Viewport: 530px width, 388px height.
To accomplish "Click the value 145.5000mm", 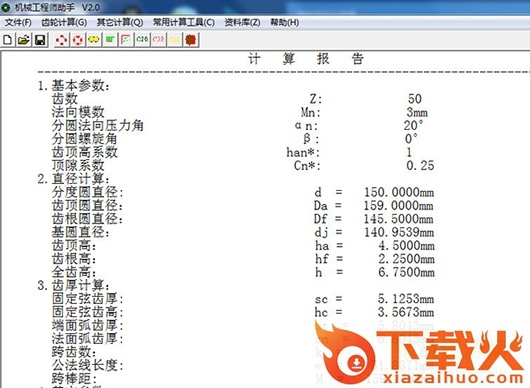I will [399, 219].
